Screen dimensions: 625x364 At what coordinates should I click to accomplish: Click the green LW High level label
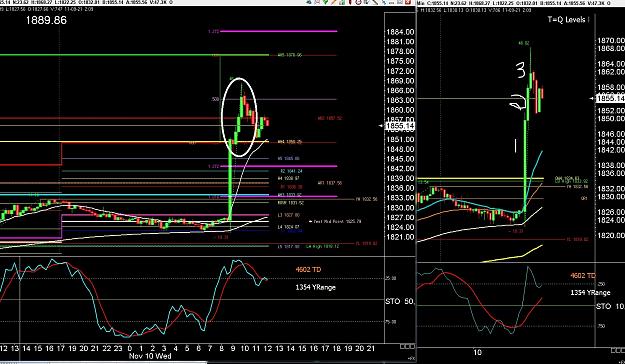pyautogui.click(x=322, y=246)
